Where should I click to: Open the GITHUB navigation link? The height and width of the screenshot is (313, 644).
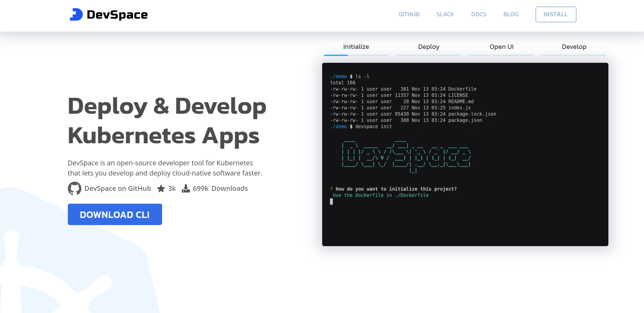(409, 14)
